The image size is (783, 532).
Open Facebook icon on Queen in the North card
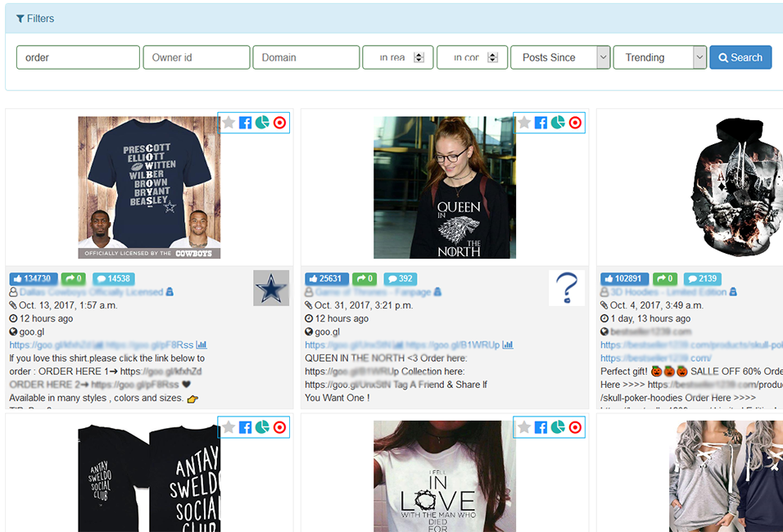coord(541,122)
